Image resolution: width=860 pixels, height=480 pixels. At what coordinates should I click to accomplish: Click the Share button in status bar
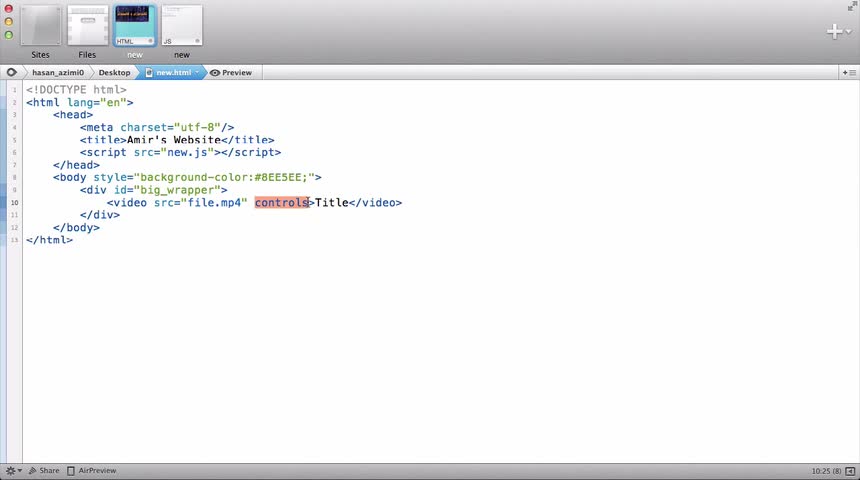pos(44,471)
